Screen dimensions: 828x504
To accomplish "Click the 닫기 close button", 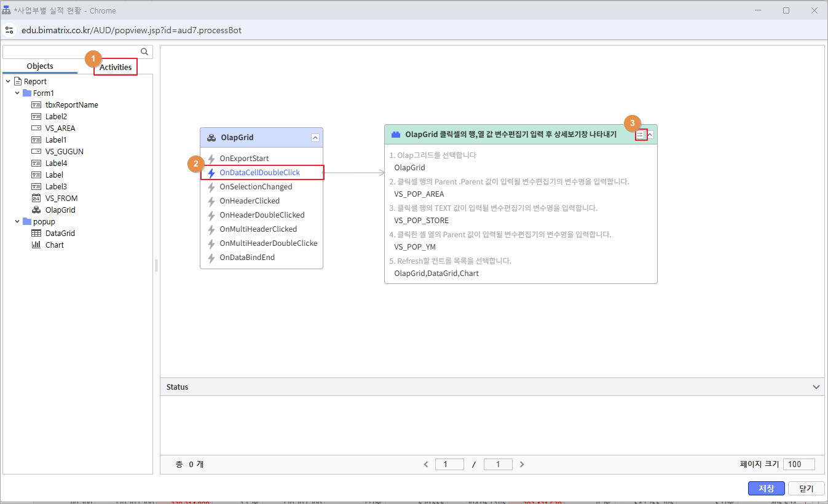I will [806, 489].
